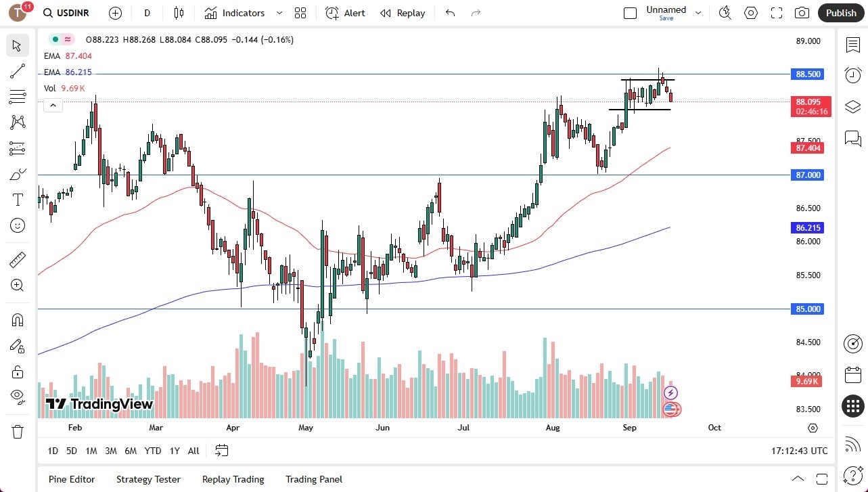Open the economic Calendar panel
This screenshot has width=868, height=492.
(x=852, y=374)
